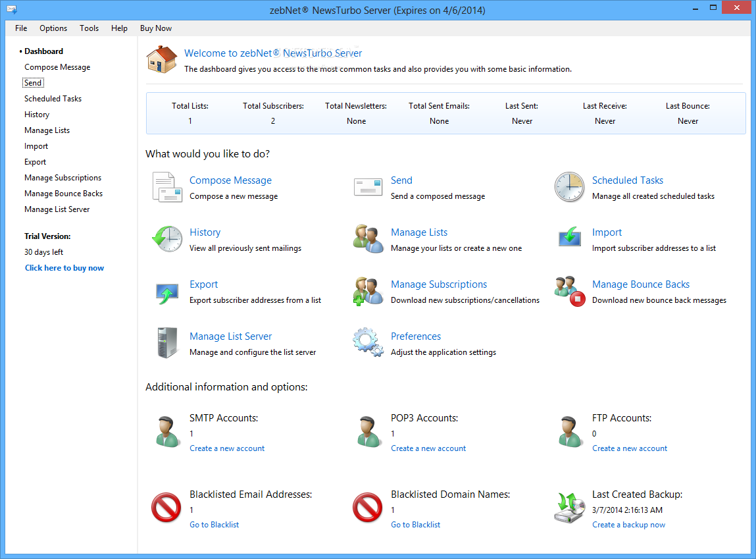Select Manage Lists in the sidebar
756x559 pixels.
(x=47, y=130)
